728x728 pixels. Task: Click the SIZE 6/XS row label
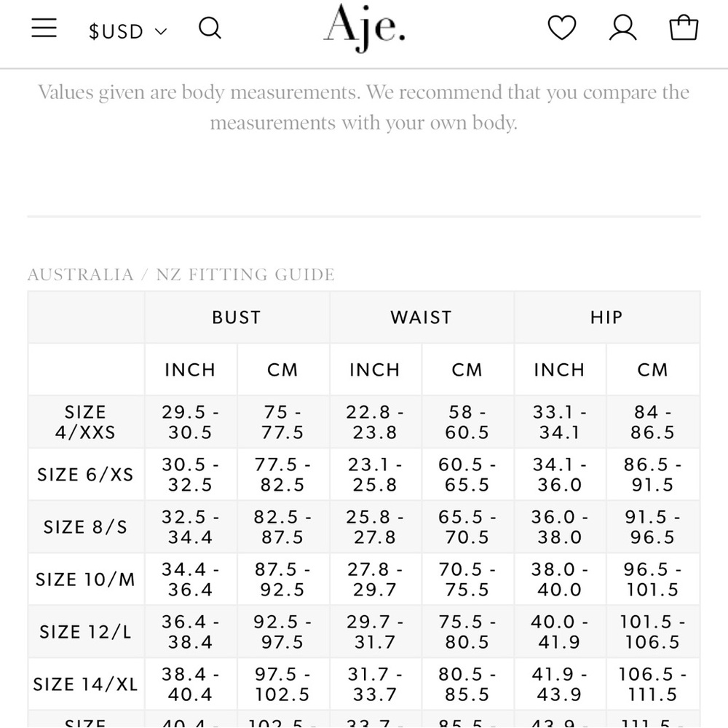85,475
